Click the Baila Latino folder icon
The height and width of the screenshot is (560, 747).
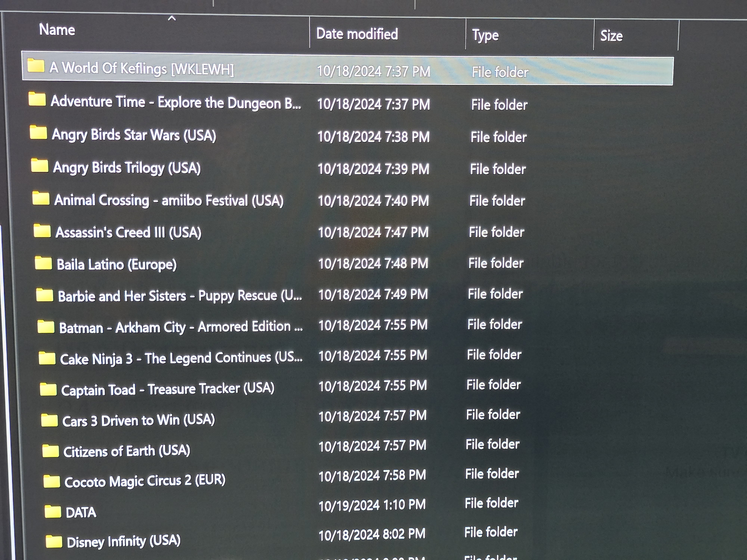point(43,263)
